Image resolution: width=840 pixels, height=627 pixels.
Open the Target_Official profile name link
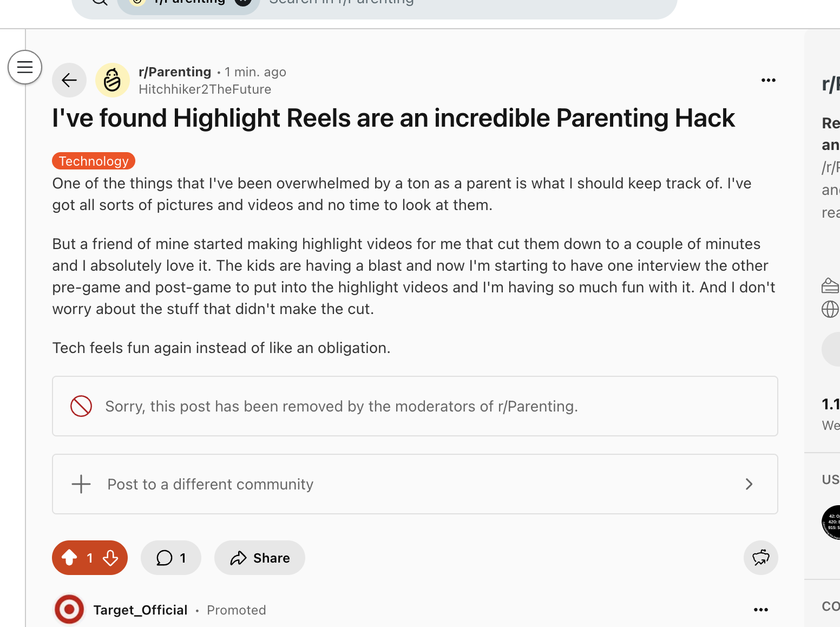[x=140, y=610]
